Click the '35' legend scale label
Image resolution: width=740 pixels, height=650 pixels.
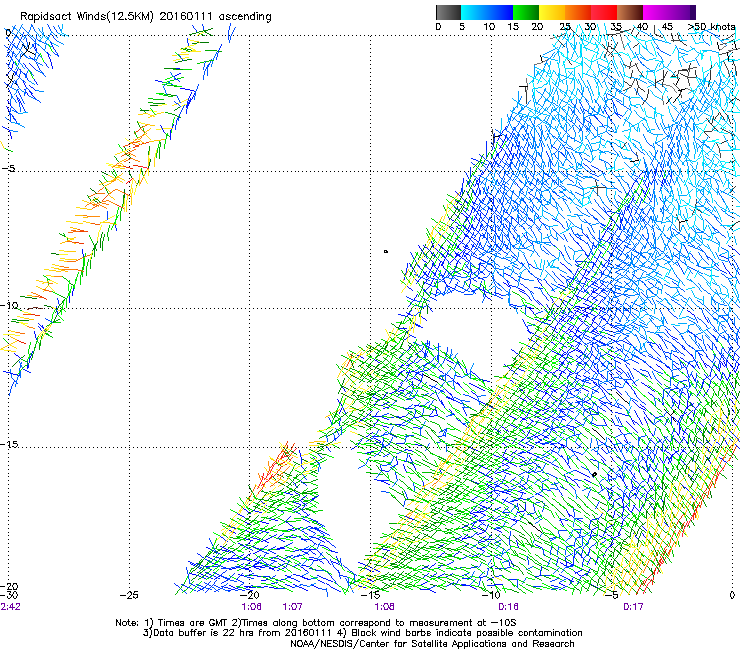point(616,27)
